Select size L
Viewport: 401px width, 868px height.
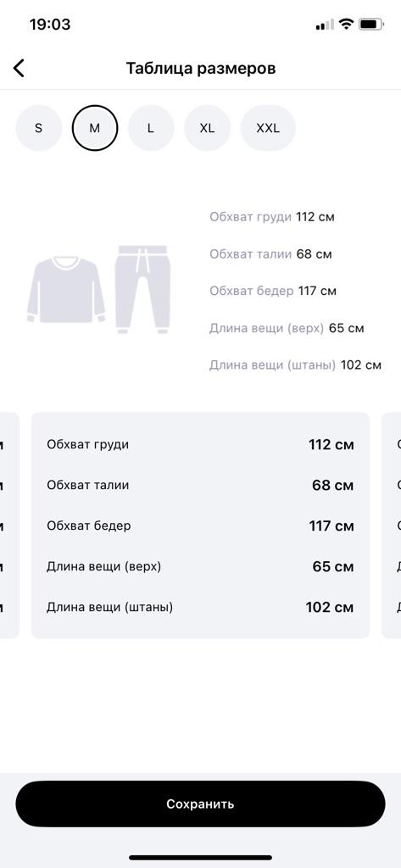coord(151,128)
